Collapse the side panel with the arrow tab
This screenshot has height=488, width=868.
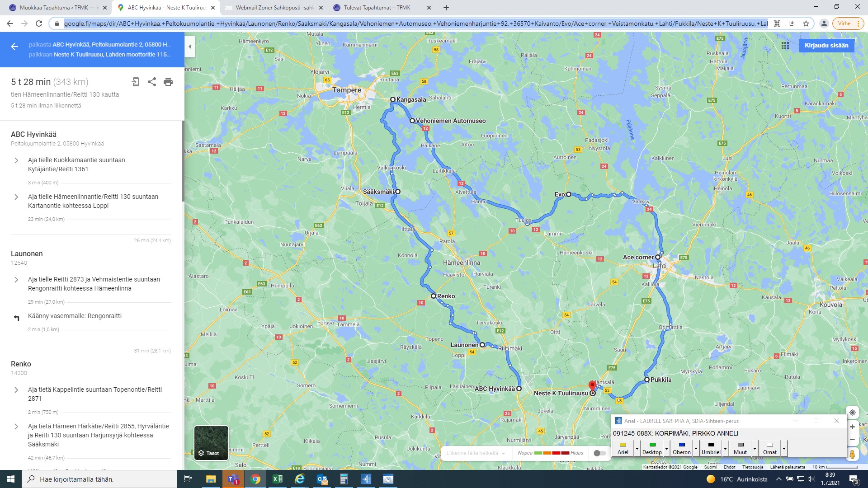click(x=190, y=47)
